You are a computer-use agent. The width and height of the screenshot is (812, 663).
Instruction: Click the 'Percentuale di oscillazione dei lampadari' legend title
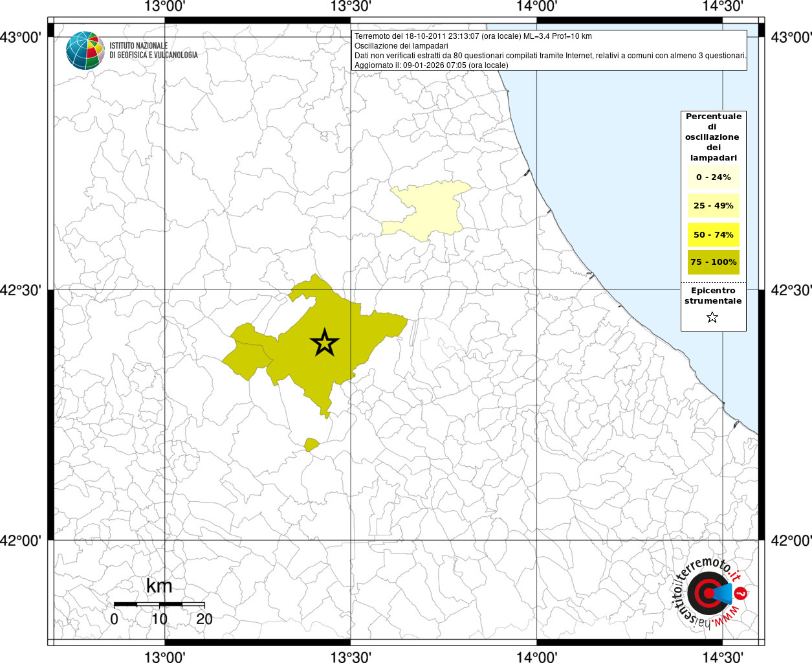coord(713,137)
